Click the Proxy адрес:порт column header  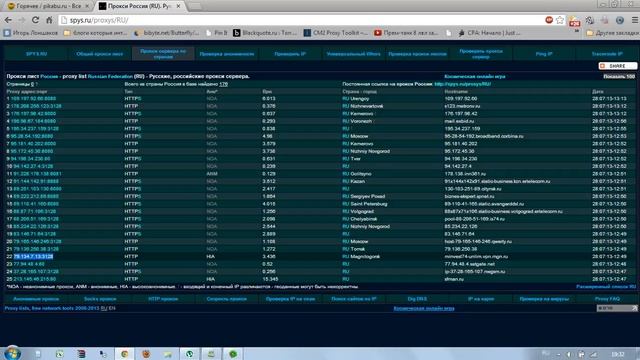(27, 92)
